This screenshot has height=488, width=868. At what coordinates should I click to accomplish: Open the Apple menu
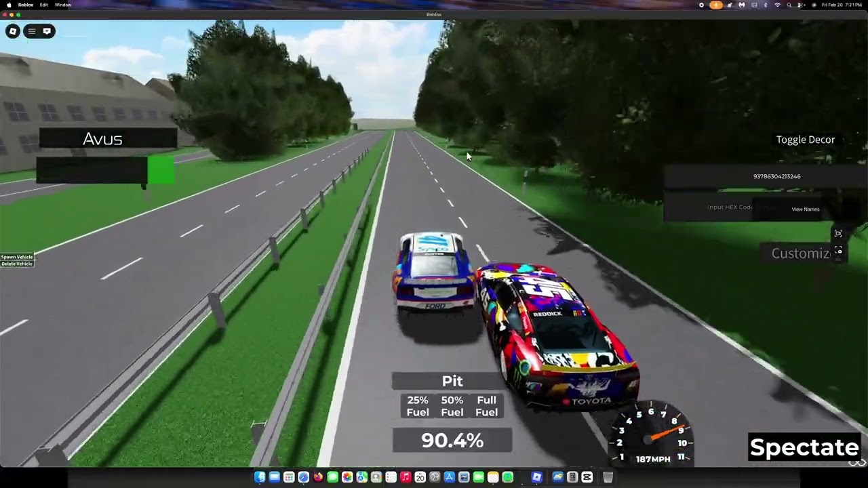click(x=9, y=5)
